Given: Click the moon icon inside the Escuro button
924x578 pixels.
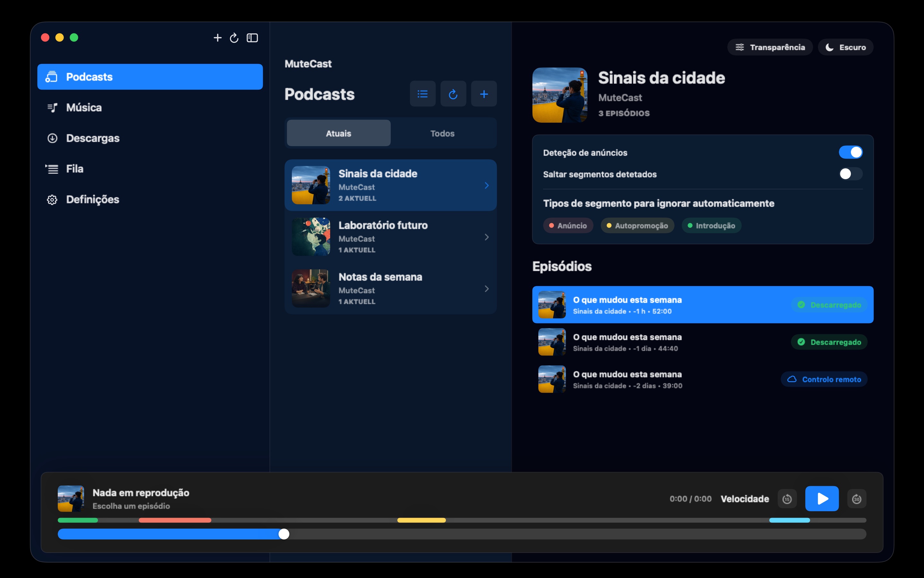Looking at the screenshot, I should pos(829,47).
